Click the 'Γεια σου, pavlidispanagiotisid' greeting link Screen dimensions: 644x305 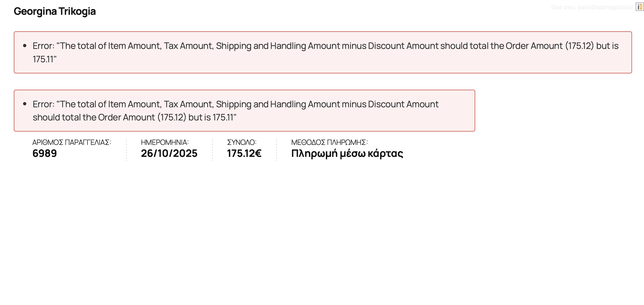[591, 7]
